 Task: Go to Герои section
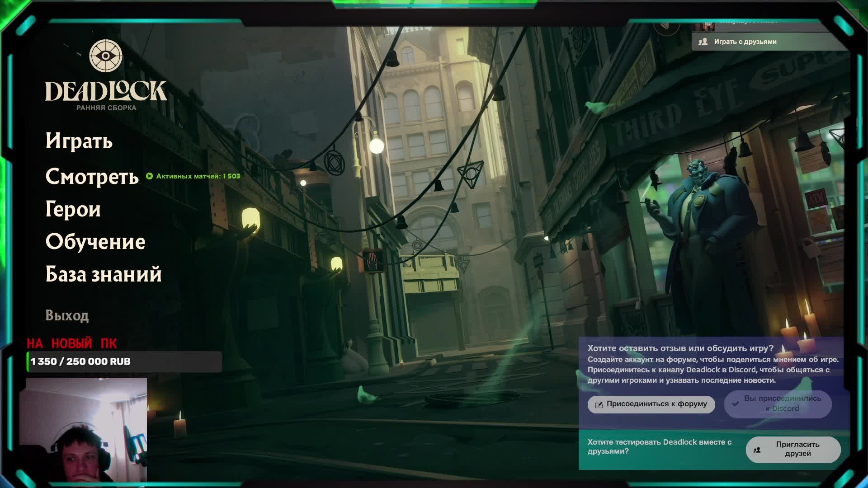coord(73,209)
